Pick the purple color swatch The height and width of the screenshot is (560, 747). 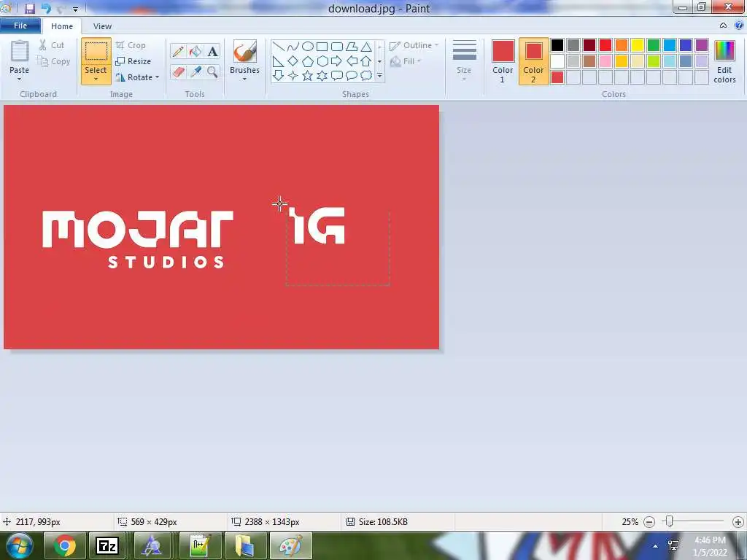click(701, 45)
